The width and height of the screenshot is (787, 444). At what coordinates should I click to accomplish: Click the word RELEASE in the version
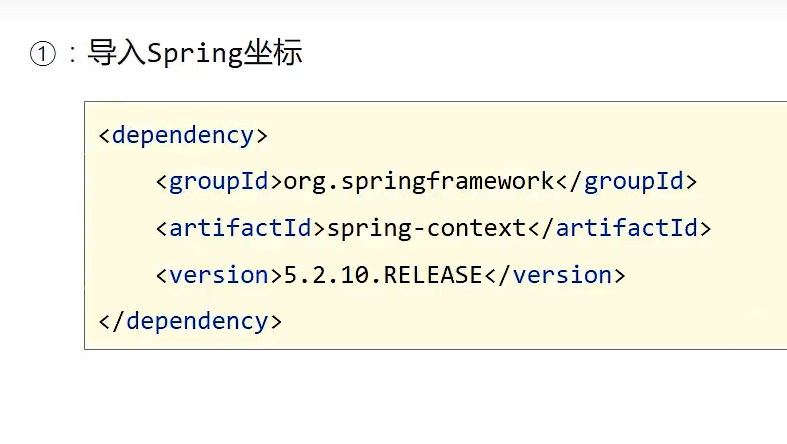tap(433, 275)
